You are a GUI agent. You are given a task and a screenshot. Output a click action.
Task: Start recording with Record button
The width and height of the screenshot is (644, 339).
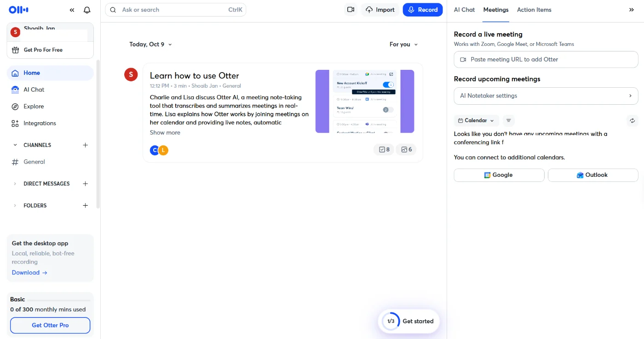click(x=423, y=10)
